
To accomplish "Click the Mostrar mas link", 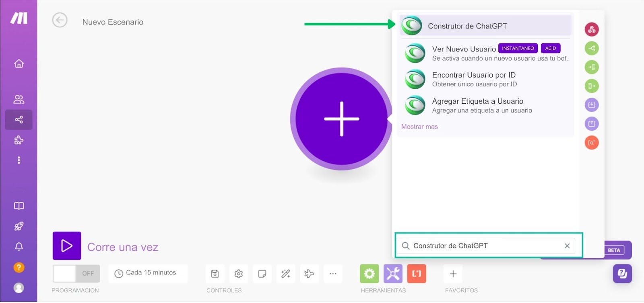I will (x=419, y=127).
